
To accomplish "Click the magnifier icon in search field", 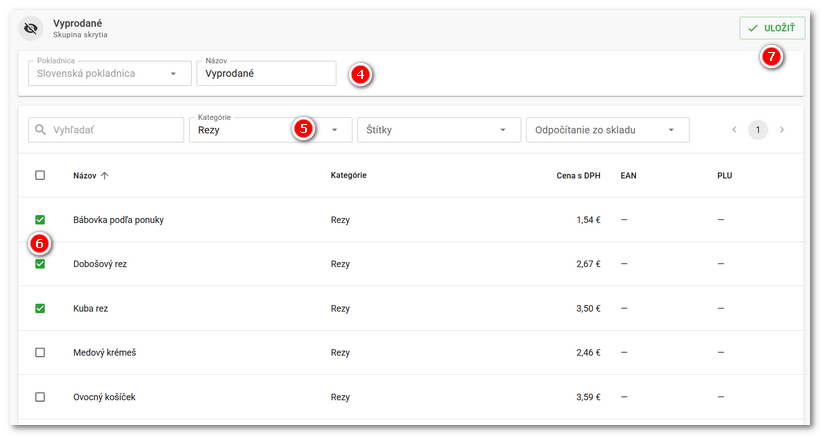I will coord(40,129).
